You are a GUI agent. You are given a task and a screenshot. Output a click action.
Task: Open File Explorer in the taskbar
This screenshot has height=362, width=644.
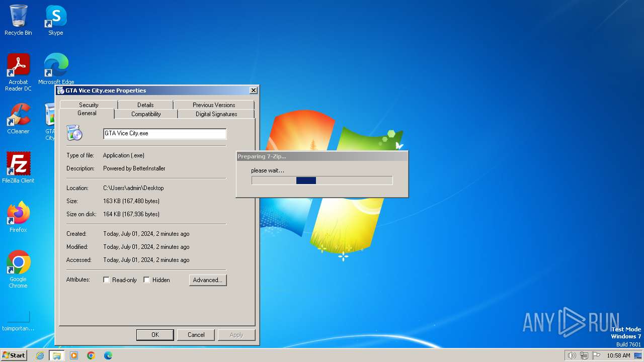coord(57,355)
